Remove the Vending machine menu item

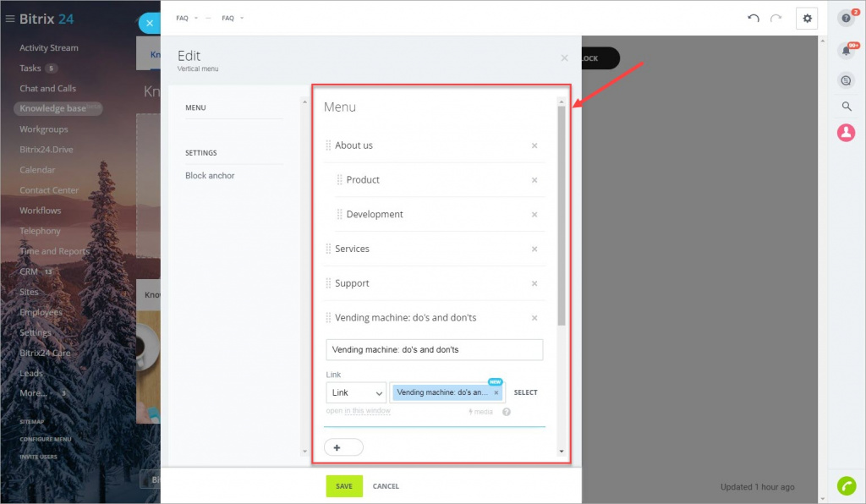pos(534,318)
